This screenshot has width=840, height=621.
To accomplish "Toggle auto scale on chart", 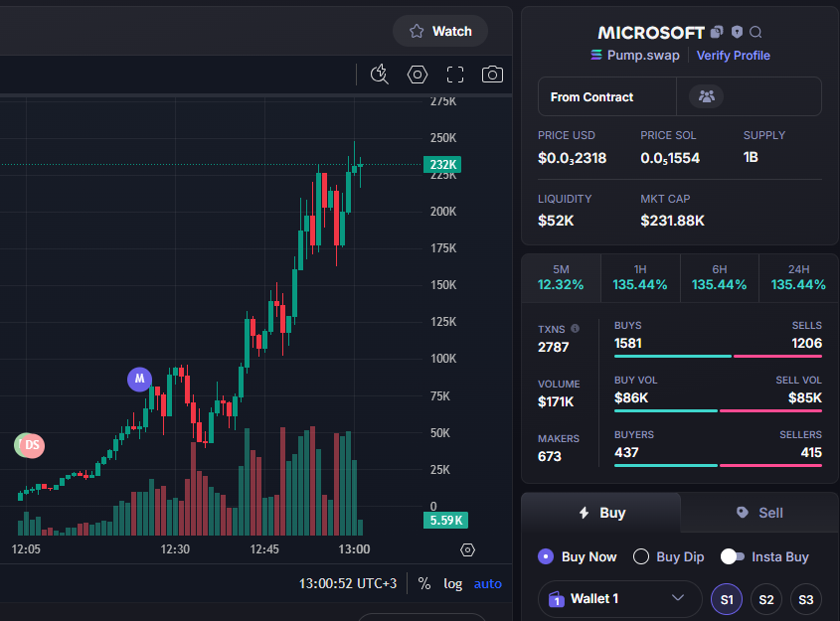I will (x=487, y=583).
